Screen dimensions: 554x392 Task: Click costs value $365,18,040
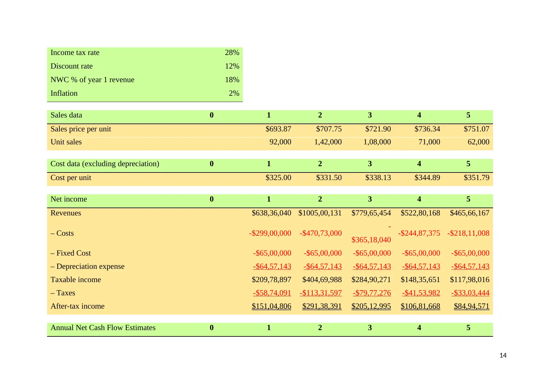point(371,240)
